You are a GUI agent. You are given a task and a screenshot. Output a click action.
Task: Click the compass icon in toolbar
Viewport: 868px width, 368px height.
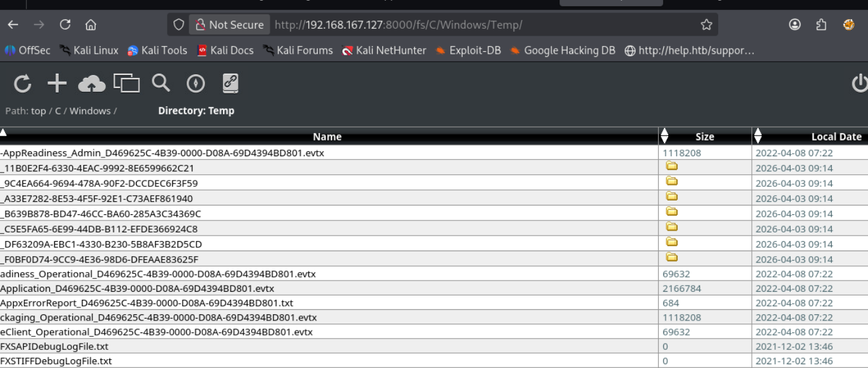click(195, 83)
